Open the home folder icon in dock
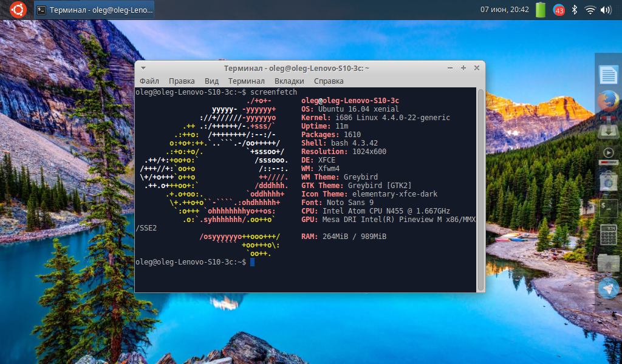The width and height of the screenshot is (622, 364). (608, 262)
